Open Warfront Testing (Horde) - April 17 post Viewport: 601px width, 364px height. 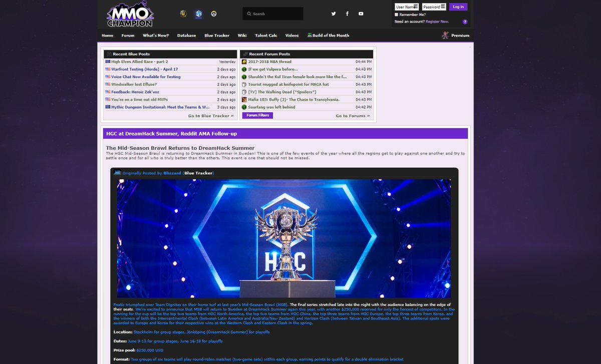pos(145,69)
